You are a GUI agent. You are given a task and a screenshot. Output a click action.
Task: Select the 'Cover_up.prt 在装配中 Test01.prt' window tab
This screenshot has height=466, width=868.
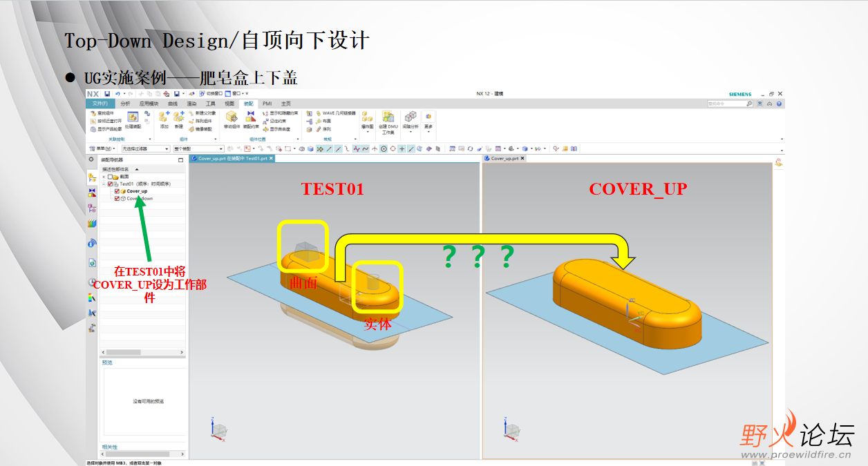tap(232, 158)
